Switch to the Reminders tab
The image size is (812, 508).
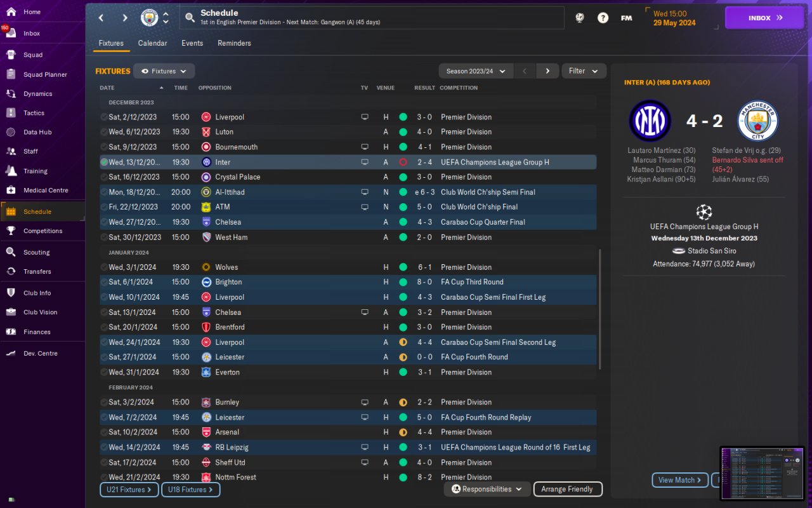pos(234,43)
